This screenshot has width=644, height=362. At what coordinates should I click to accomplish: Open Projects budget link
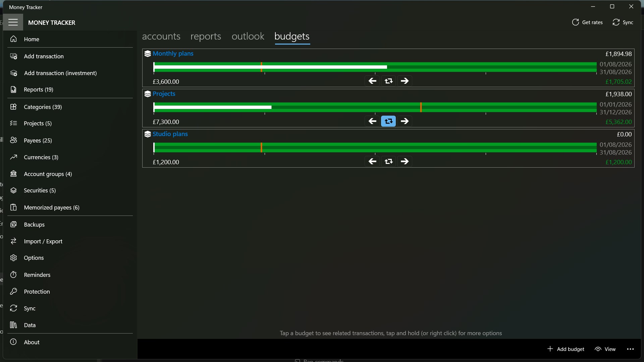point(164,94)
